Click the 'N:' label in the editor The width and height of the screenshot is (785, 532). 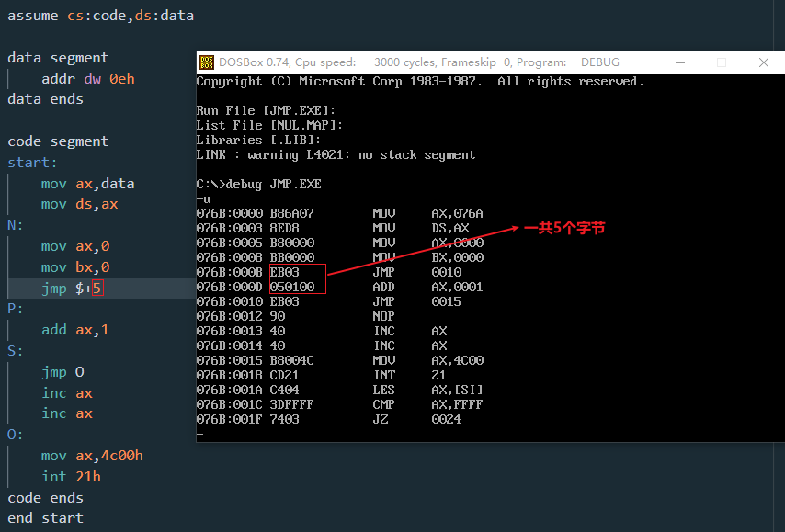click(x=16, y=225)
